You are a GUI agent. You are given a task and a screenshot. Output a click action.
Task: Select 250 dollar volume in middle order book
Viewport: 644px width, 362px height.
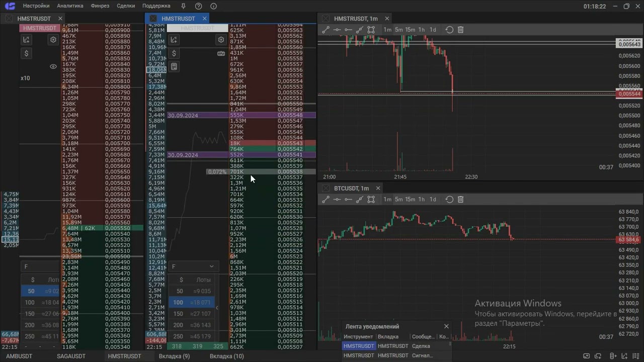point(191,336)
